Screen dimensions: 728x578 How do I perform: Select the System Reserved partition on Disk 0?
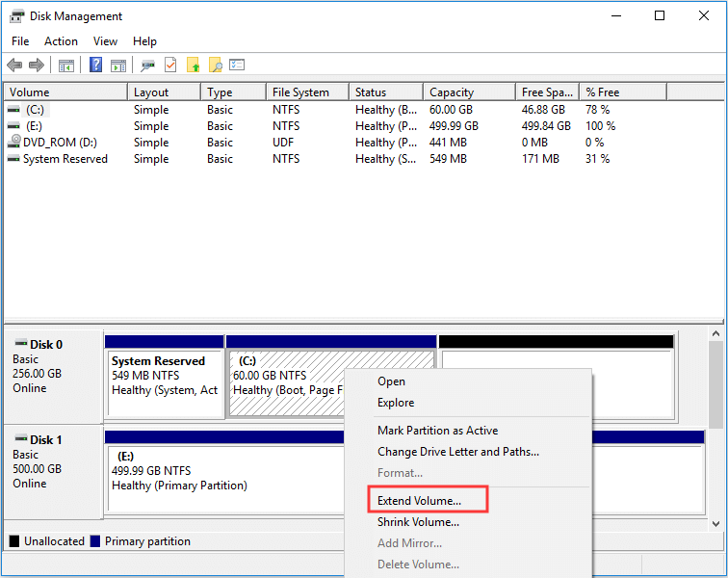[x=164, y=376]
